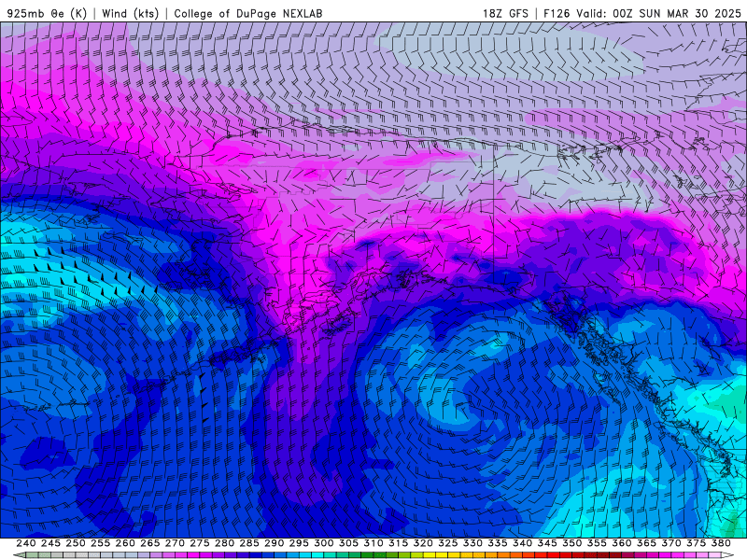
Task: Click the "F126" forecast hour label
Action: click(557, 13)
